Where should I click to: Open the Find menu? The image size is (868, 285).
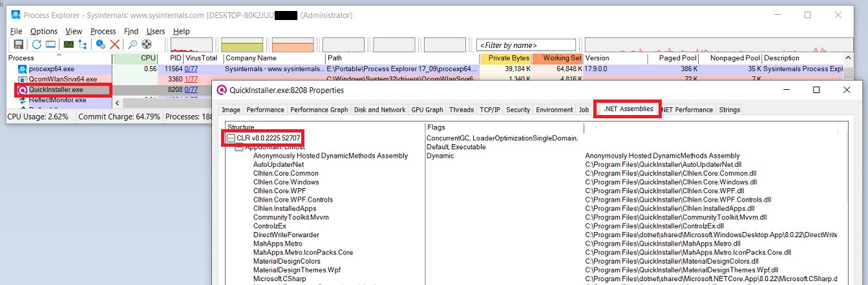tap(131, 31)
